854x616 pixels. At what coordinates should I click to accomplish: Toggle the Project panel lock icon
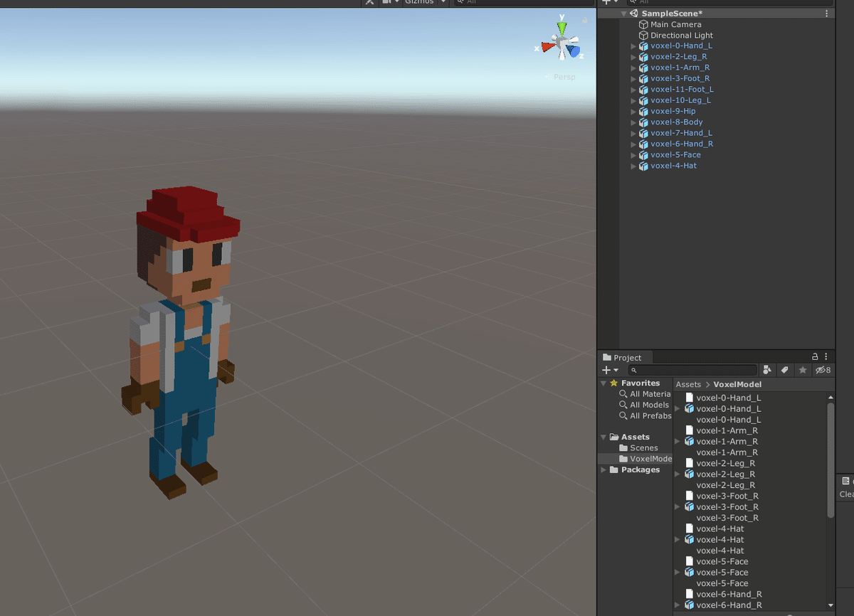click(x=815, y=357)
